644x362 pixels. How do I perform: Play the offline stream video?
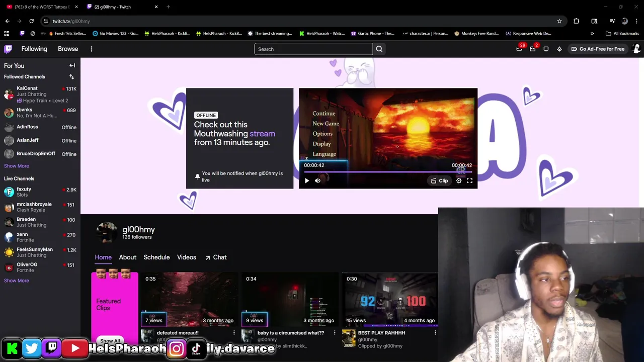(x=307, y=180)
